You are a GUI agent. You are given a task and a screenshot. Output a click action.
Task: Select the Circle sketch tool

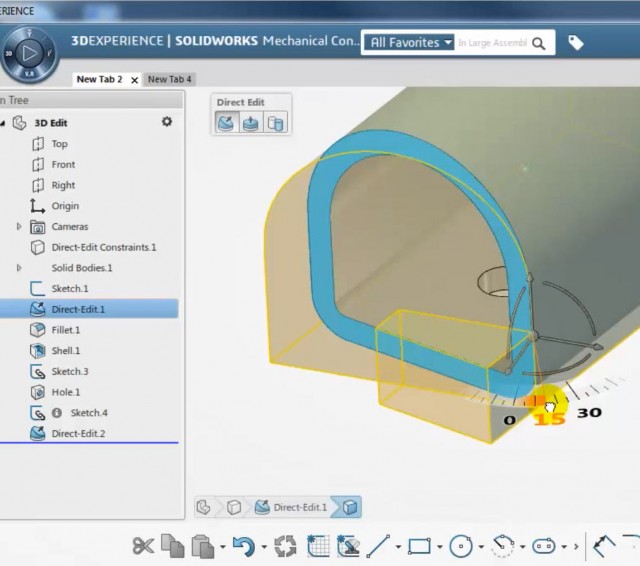[x=461, y=546]
